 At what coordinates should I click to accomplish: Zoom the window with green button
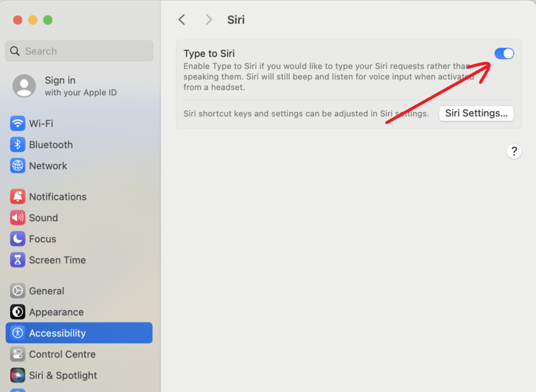coord(48,20)
